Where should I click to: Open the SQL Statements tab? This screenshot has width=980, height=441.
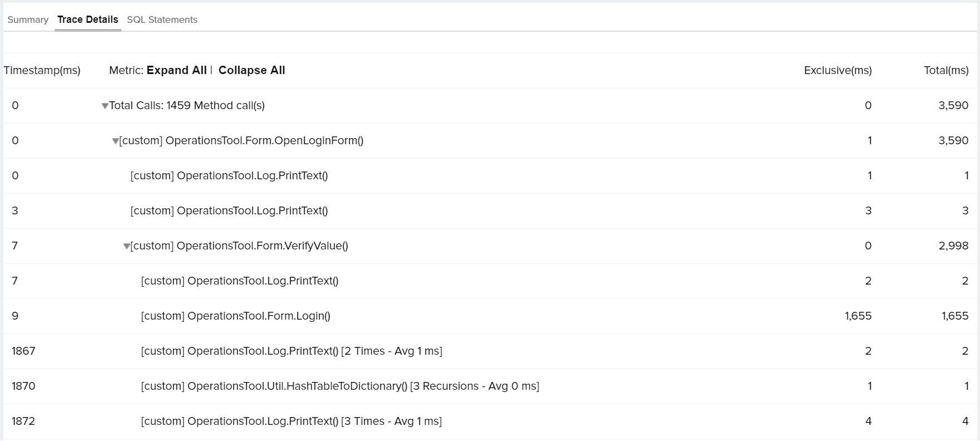[162, 20]
